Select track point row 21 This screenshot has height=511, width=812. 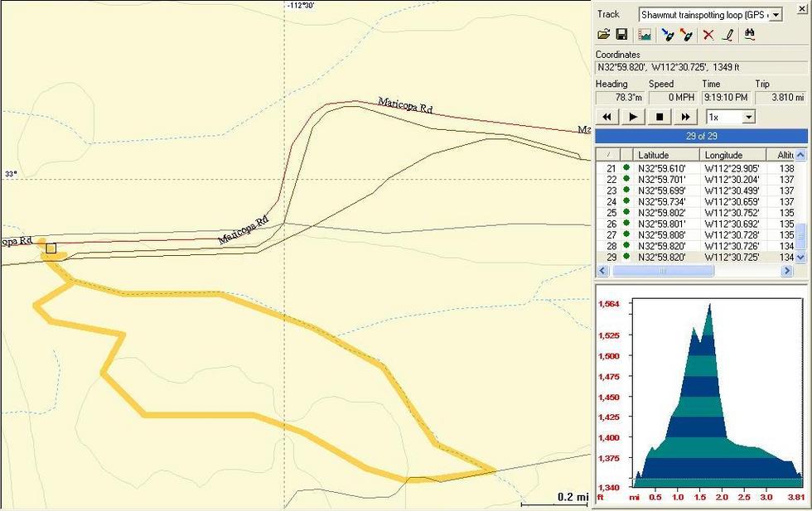(x=695, y=168)
